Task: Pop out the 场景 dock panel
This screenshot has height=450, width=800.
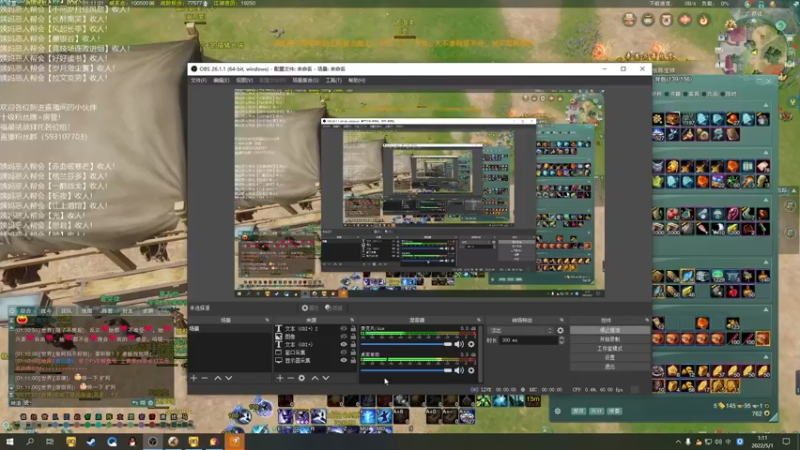Action: coord(267,320)
